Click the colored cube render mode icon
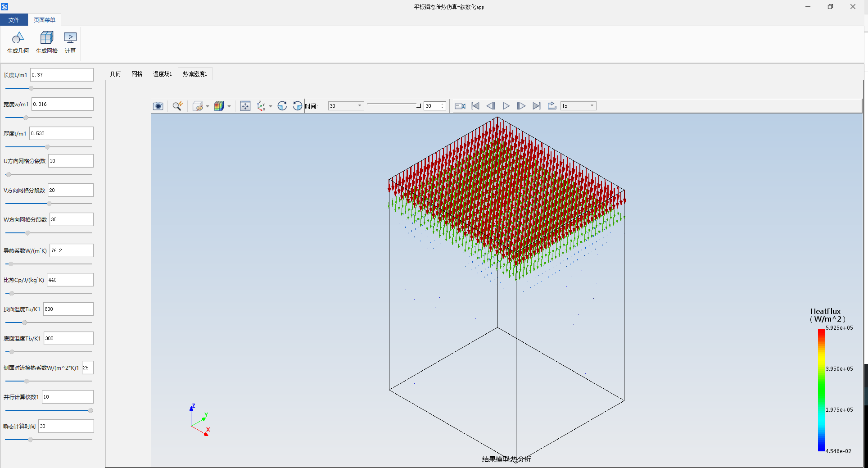Viewport: 868px width, 468px height. [x=219, y=106]
